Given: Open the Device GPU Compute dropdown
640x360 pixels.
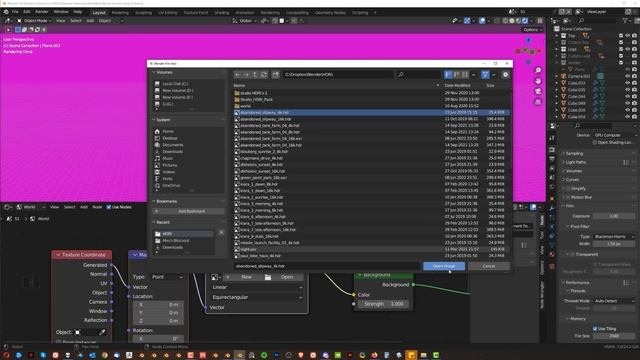Looking at the screenshot, I should click(x=614, y=135).
